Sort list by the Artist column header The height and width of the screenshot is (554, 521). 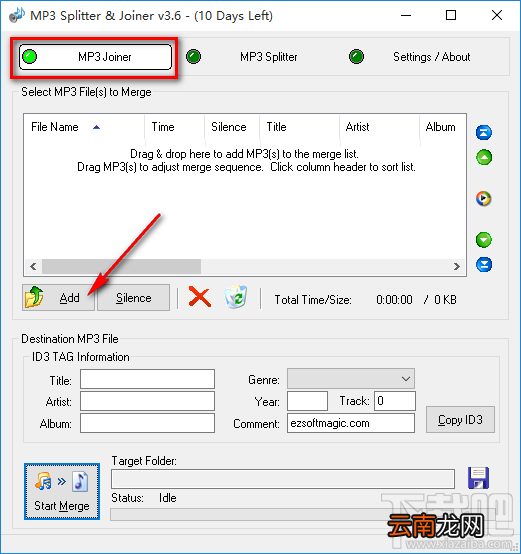380,127
